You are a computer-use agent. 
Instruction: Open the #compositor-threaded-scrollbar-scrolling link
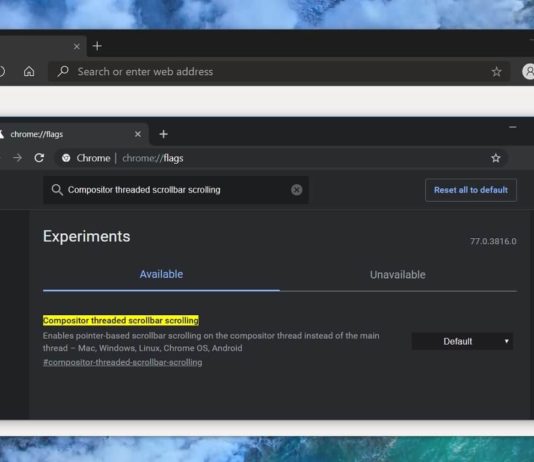click(123, 362)
